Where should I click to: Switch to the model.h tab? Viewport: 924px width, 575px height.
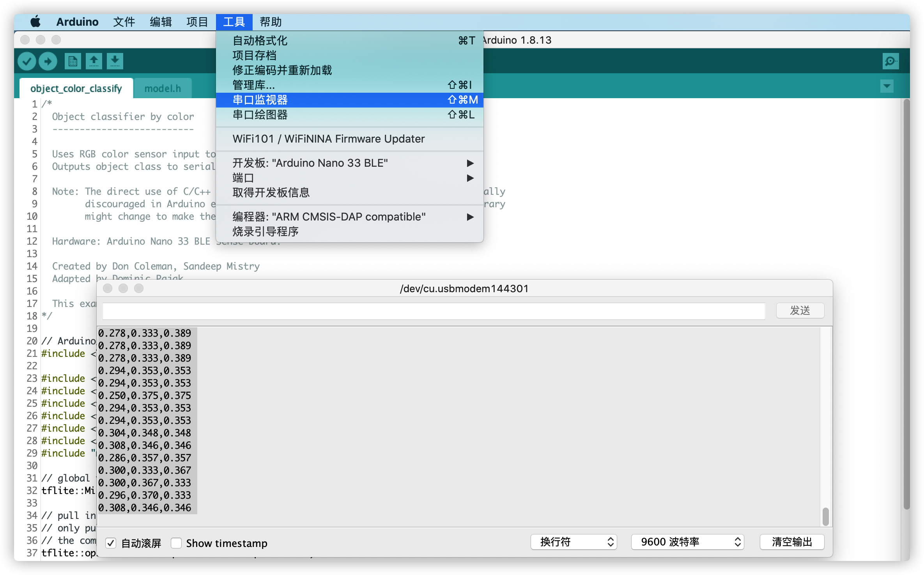(163, 88)
